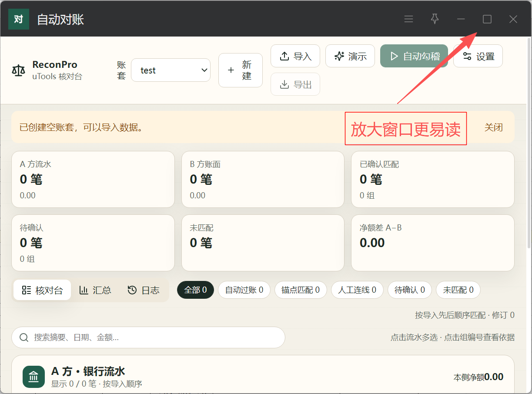
Task: Switch to the 核对台 tab
Action: (42, 290)
